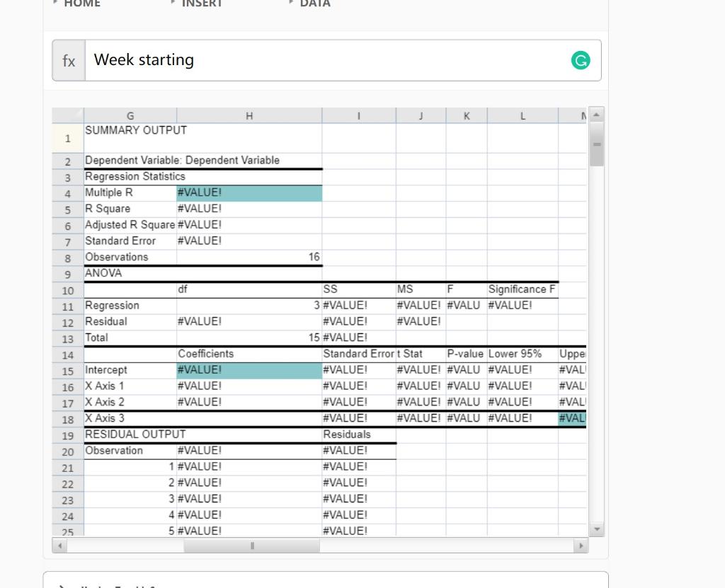Click the Observations label cell

(x=130, y=258)
